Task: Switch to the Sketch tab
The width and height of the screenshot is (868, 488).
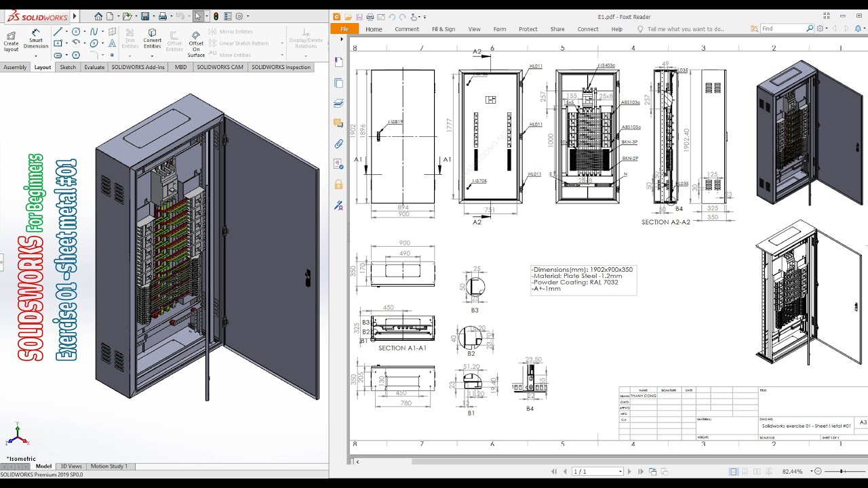Action: click(68, 67)
